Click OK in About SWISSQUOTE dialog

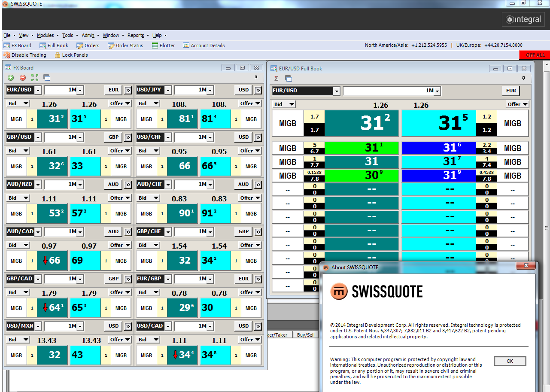(x=510, y=361)
